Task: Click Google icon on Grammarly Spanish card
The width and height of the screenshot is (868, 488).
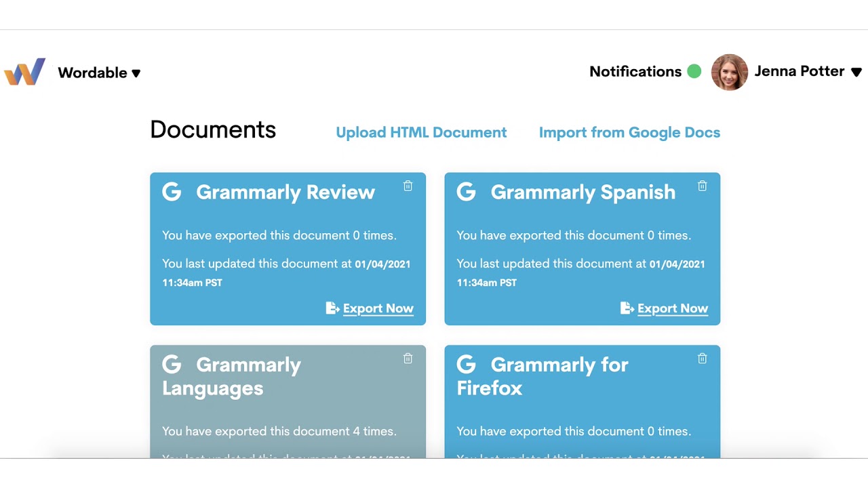Action: [466, 192]
